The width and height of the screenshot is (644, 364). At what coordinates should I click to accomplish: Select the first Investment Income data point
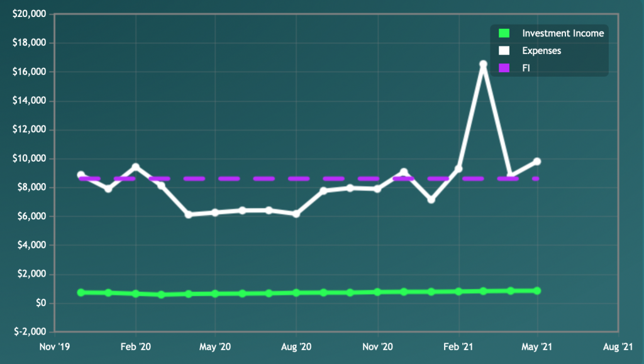click(x=81, y=292)
